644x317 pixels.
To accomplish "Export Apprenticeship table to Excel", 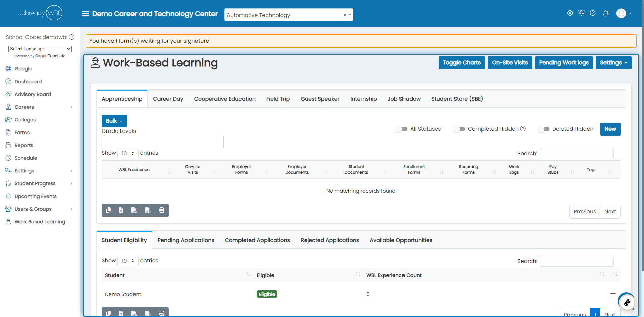I will pos(121,210).
